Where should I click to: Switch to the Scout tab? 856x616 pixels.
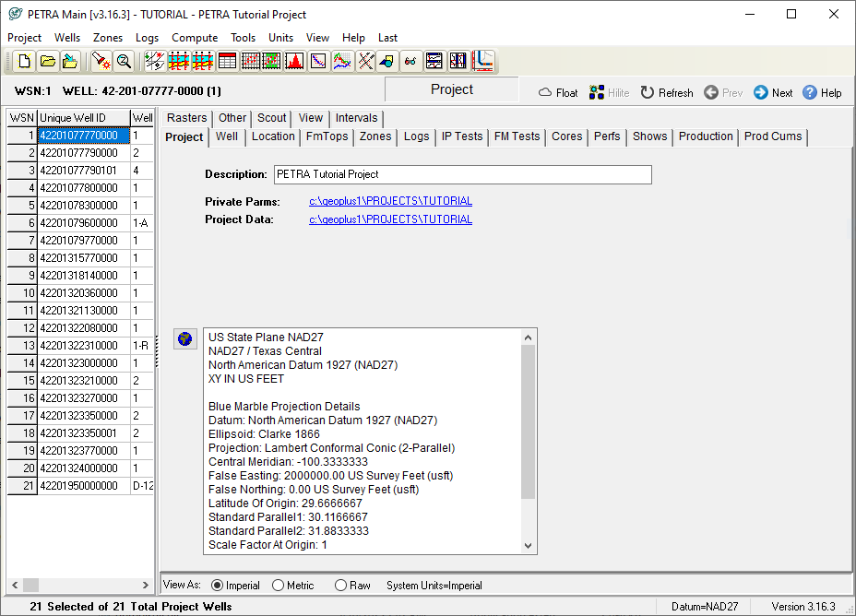[x=271, y=118]
